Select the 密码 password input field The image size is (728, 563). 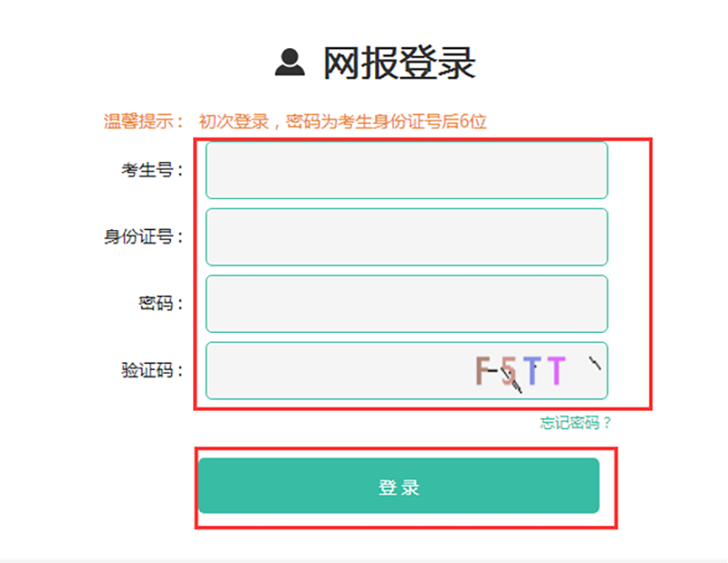click(405, 304)
